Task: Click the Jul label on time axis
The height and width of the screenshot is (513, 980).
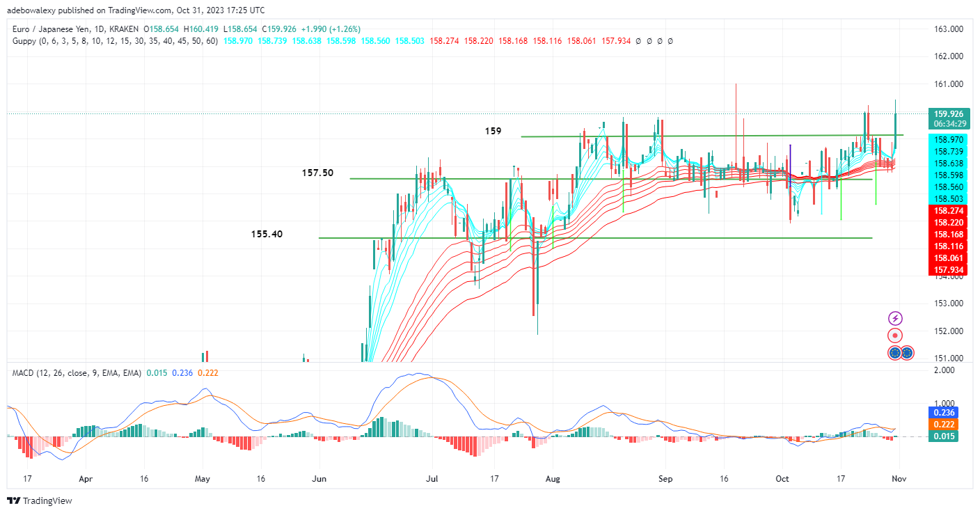Action: [x=431, y=479]
